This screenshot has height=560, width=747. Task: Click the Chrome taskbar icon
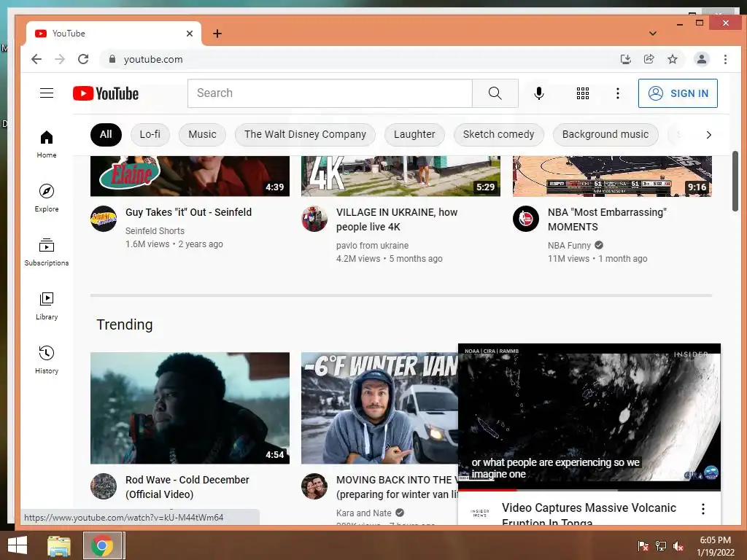coord(101,545)
